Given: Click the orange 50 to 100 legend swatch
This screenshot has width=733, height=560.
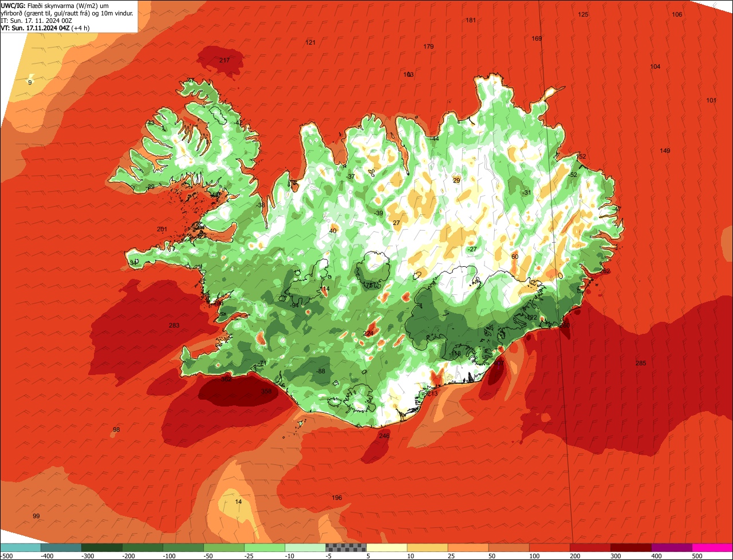Looking at the screenshot, I should 509,547.
